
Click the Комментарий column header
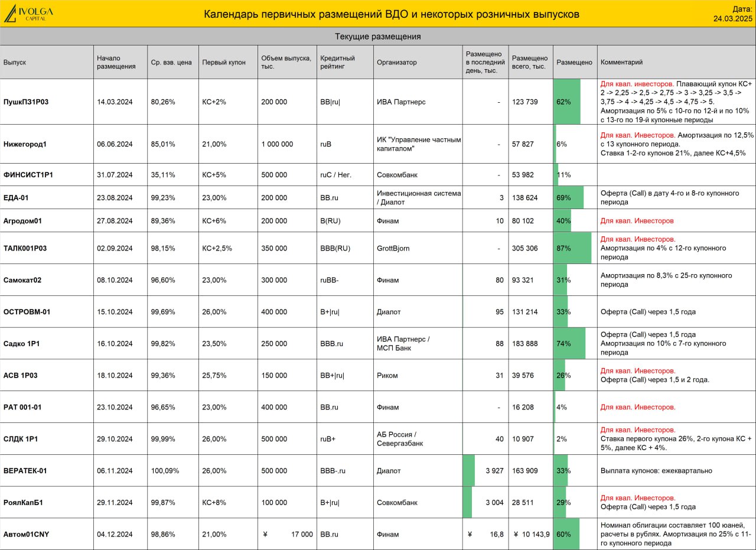pos(676,62)
